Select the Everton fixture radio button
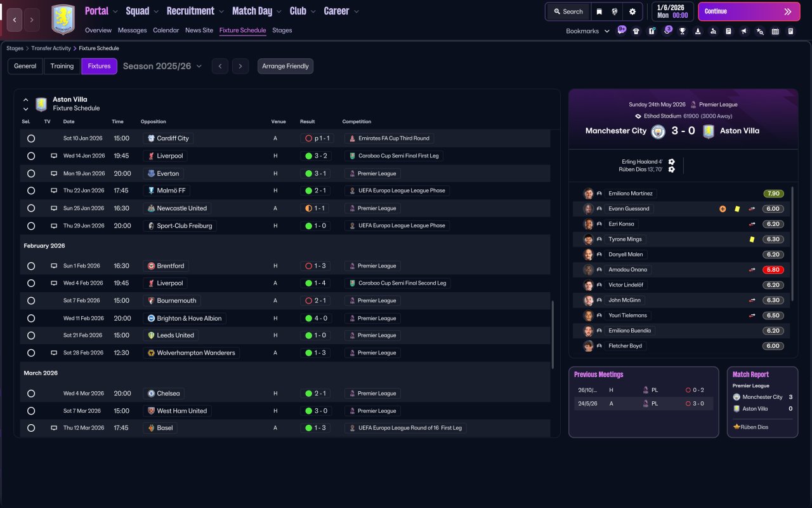 pyautogui.click(x=31, y=173)
